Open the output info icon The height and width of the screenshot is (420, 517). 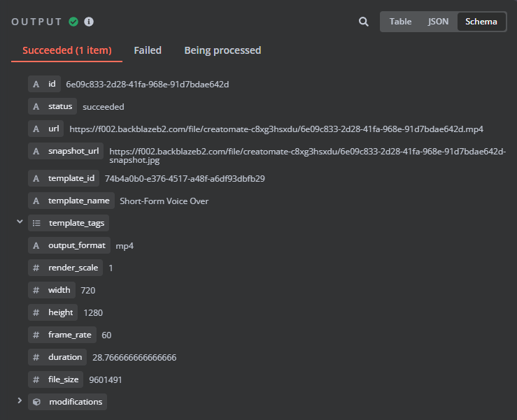(89, 22)
